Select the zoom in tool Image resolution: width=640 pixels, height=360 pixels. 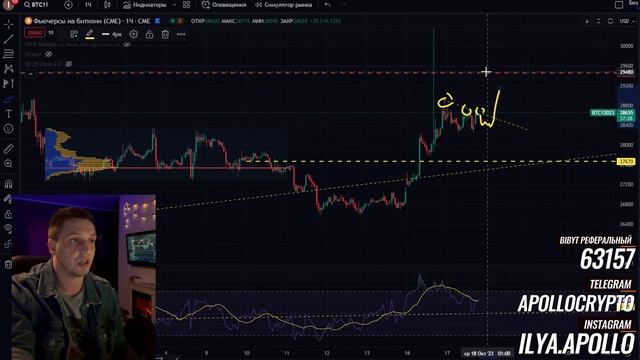point(9,164)
